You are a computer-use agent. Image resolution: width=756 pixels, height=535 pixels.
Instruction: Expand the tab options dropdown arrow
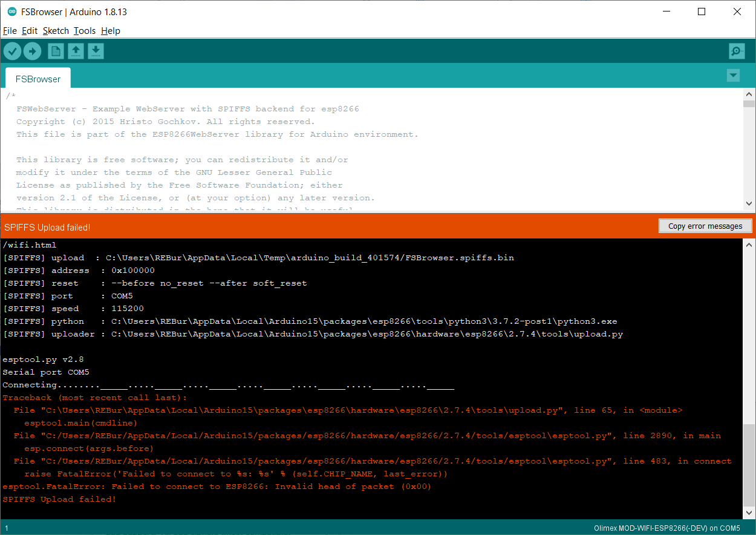point(733,76)
